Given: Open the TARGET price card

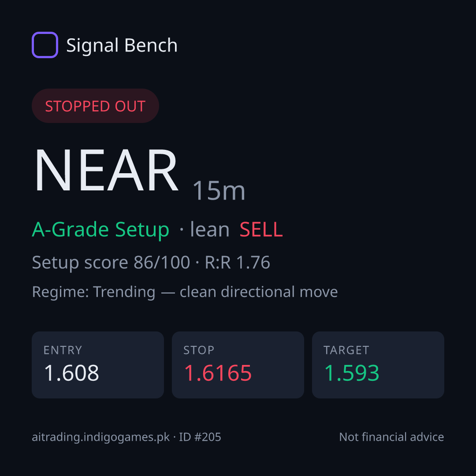Looking at the screenshot, I should (378, 365).
